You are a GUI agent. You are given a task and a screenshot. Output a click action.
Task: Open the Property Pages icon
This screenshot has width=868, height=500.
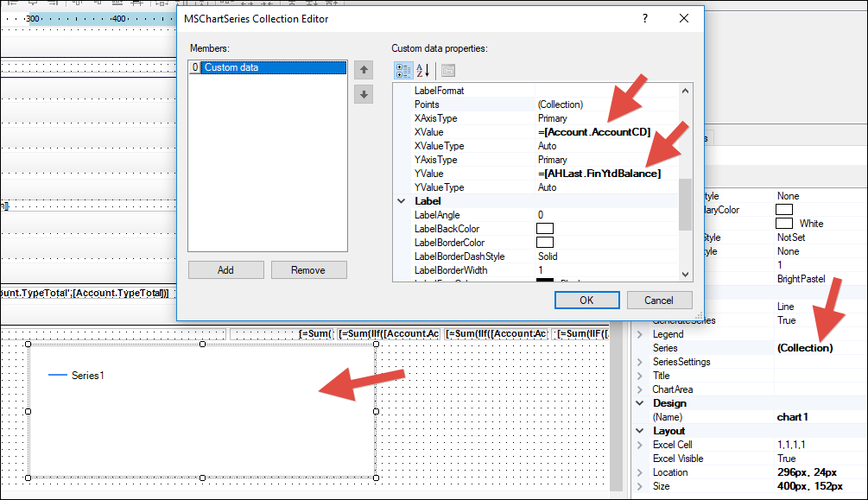click(x=447, y=71)
